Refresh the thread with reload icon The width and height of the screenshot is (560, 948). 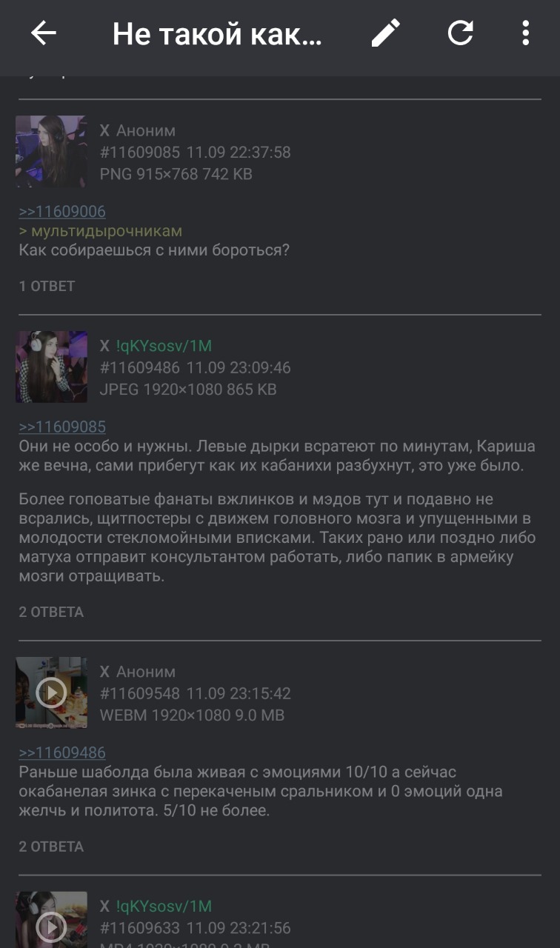click(x=460, y=33)
